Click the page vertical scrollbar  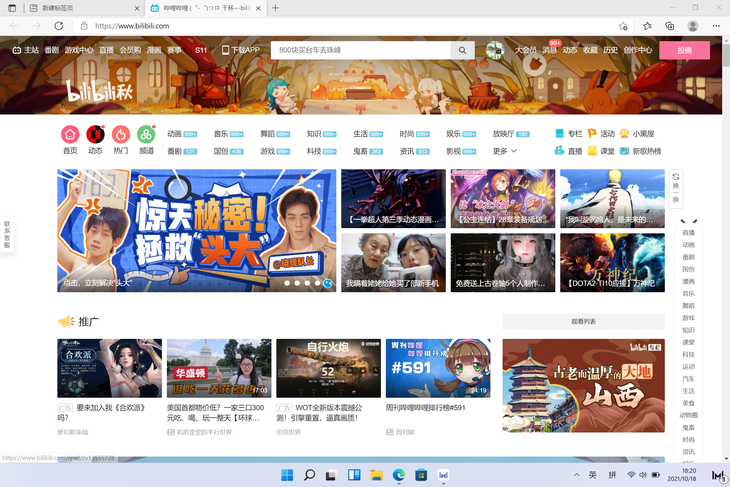(x=726, y=249)
